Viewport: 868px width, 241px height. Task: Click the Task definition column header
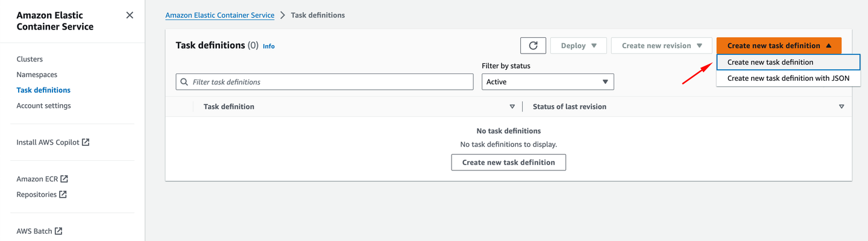coord(229,107)
